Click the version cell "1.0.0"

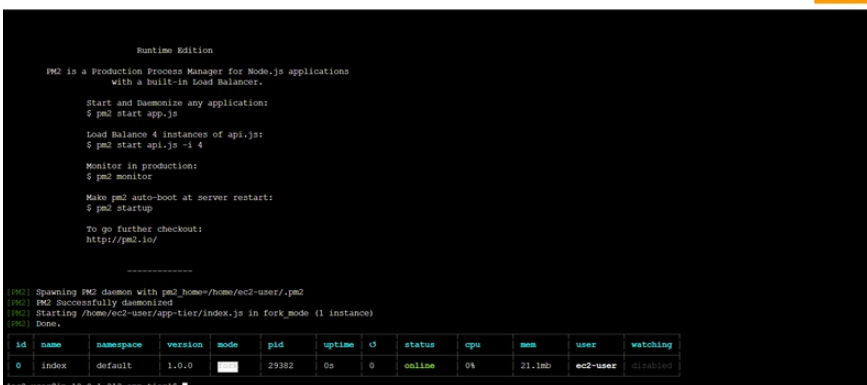(x=180, y=366)
